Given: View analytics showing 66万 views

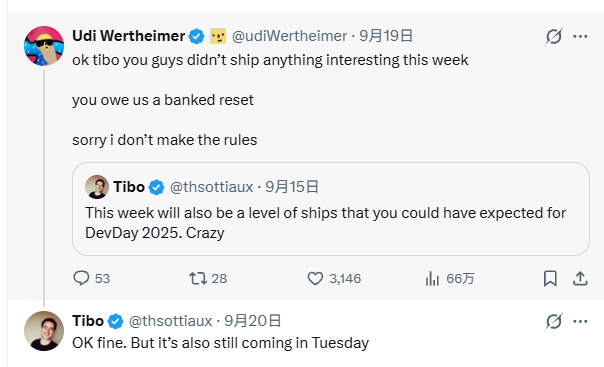Looking at the screenshot, I should pos(449,278).
